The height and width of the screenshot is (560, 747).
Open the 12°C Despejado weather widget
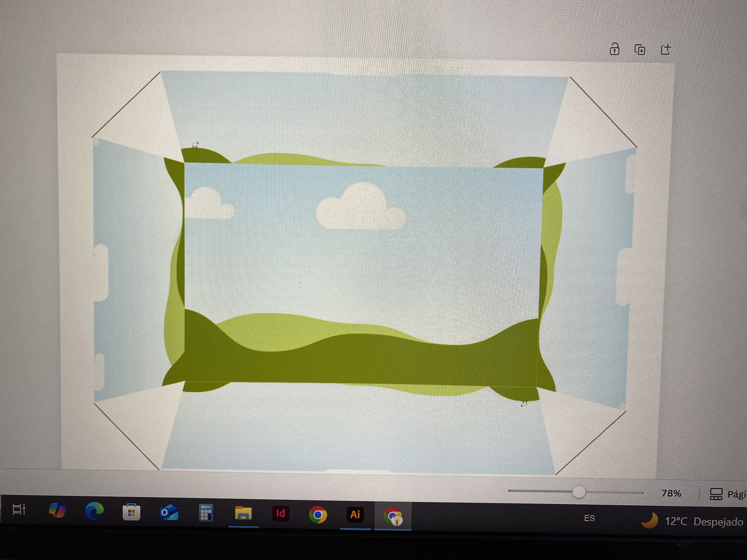692,521
